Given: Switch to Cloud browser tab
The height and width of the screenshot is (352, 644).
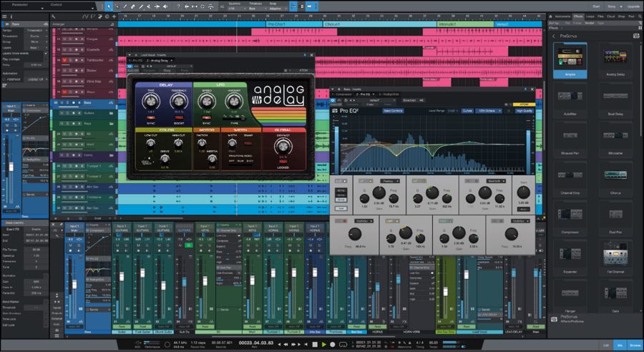Looking at the screenshot, I should (611, 16).
